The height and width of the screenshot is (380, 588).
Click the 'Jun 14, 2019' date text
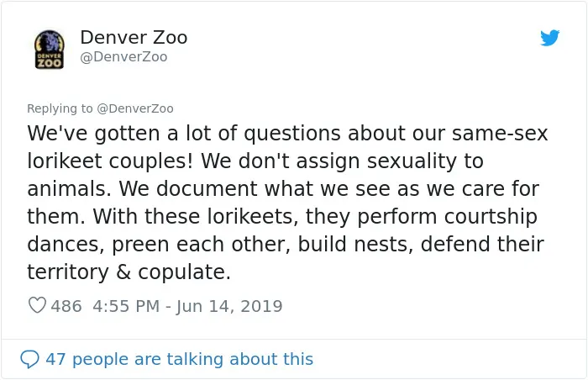229,306
